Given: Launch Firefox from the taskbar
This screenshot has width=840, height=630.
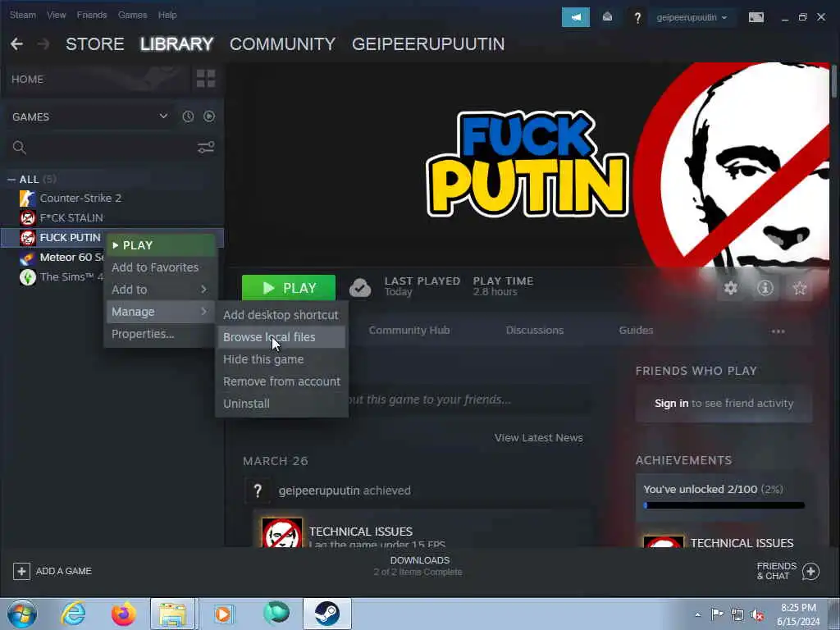Looking at the screenshot, I should (x=123, y=614).
